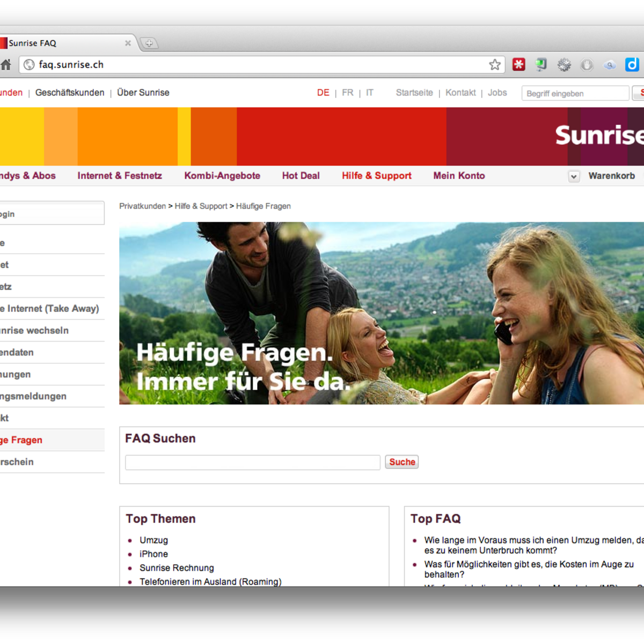Open Hilfe & Support menu

pyautogui.click(x=377, y=175)
